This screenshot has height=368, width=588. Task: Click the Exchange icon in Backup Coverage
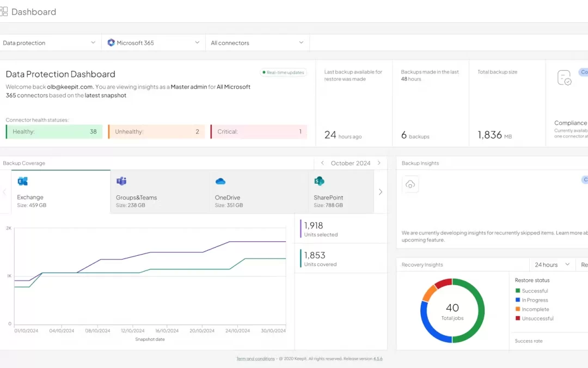tap(22, 182)
